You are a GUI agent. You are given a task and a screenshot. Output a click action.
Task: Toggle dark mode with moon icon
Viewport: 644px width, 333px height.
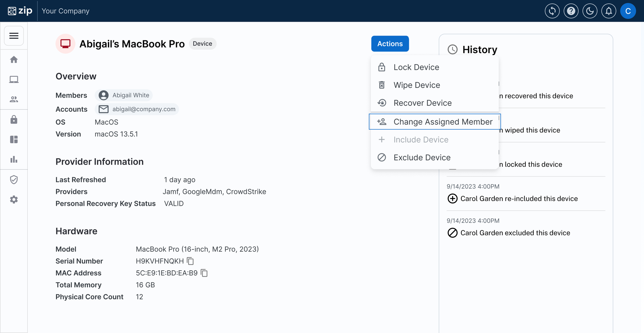pos(590,11)
